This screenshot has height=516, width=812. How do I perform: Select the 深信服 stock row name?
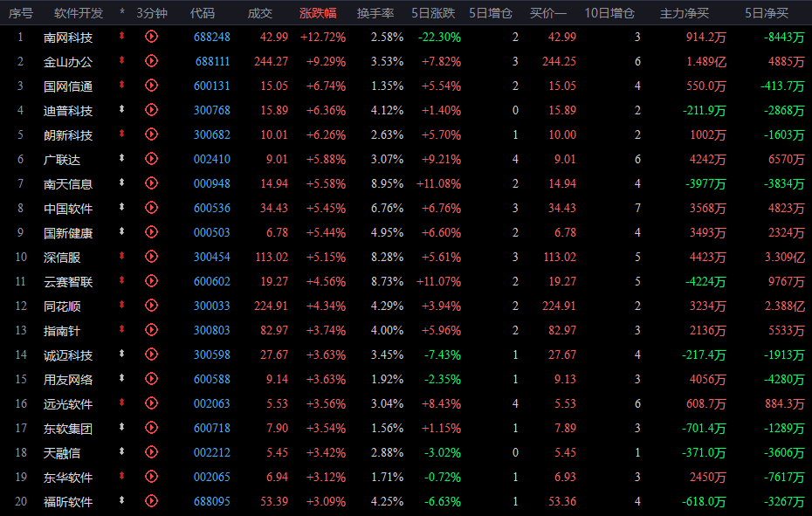tap(62, 258)
